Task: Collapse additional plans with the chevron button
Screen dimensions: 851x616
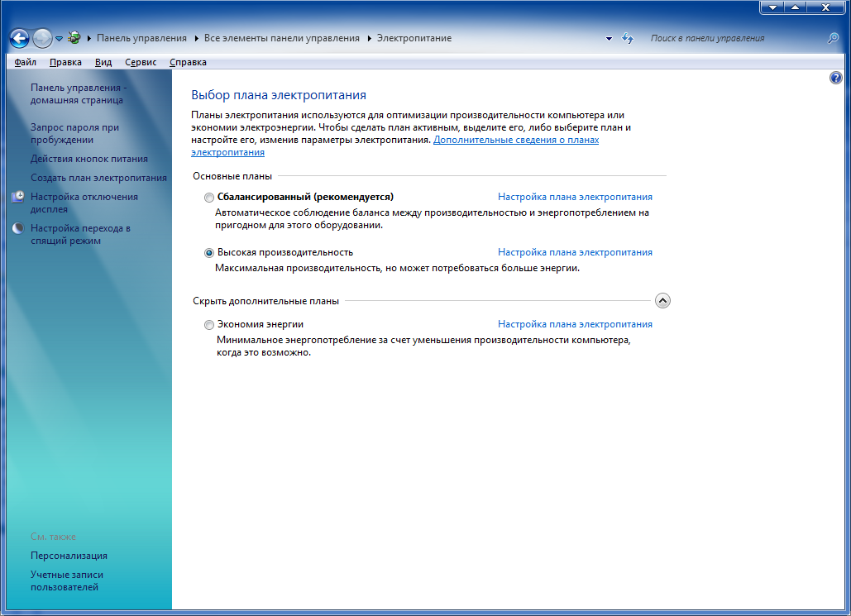Action: click(662, 301)
